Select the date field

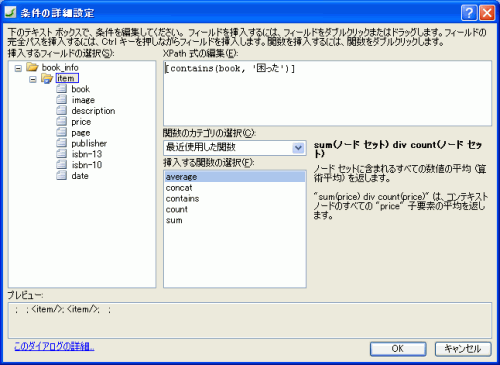(x=80, y=176)
